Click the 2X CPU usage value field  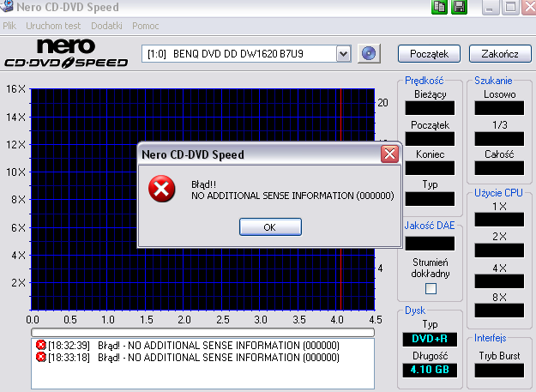click(499, 250)
